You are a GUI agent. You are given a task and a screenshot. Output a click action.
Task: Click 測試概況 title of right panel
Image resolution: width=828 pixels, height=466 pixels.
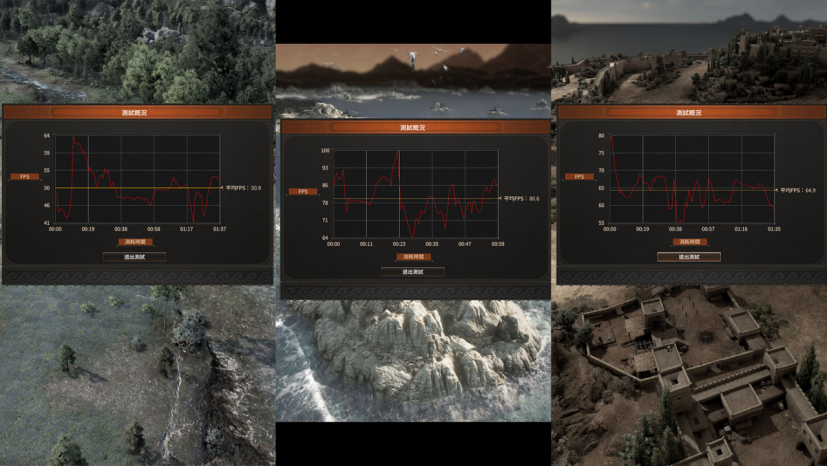coord(689,113)
